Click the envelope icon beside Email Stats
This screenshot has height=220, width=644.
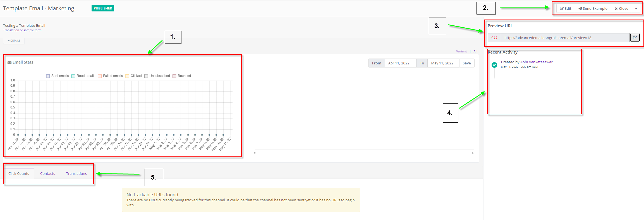click(x=9, y=62)
